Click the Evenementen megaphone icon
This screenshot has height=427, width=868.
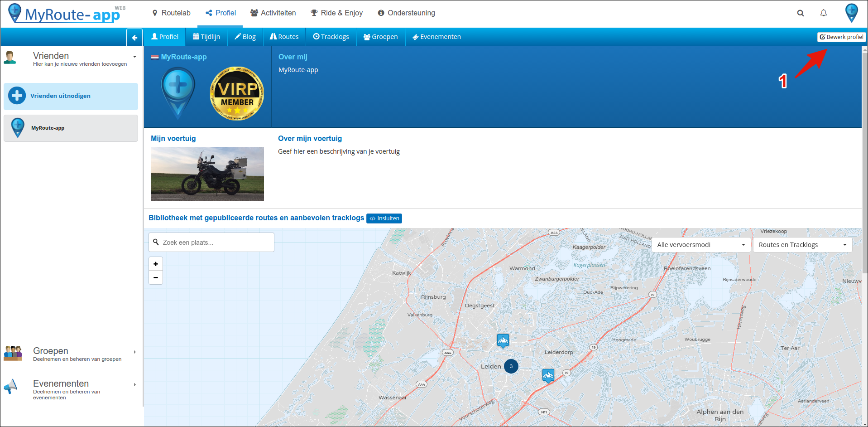(11, 386)
